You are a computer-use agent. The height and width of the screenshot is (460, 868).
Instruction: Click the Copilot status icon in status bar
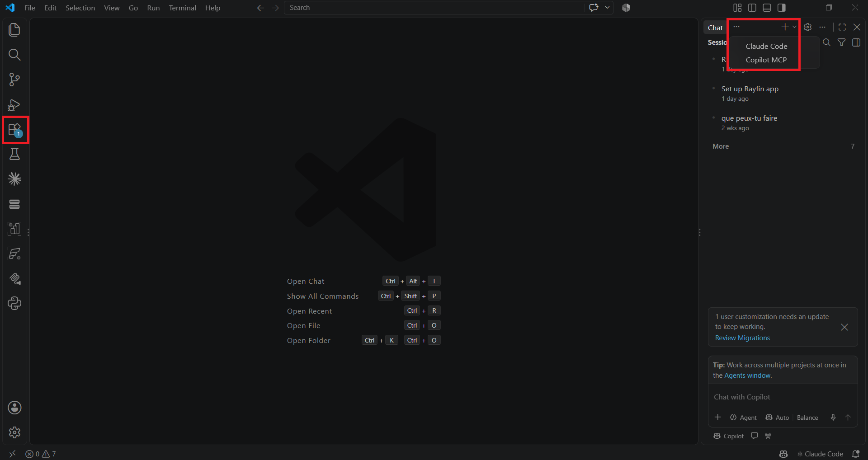(783, 454)
